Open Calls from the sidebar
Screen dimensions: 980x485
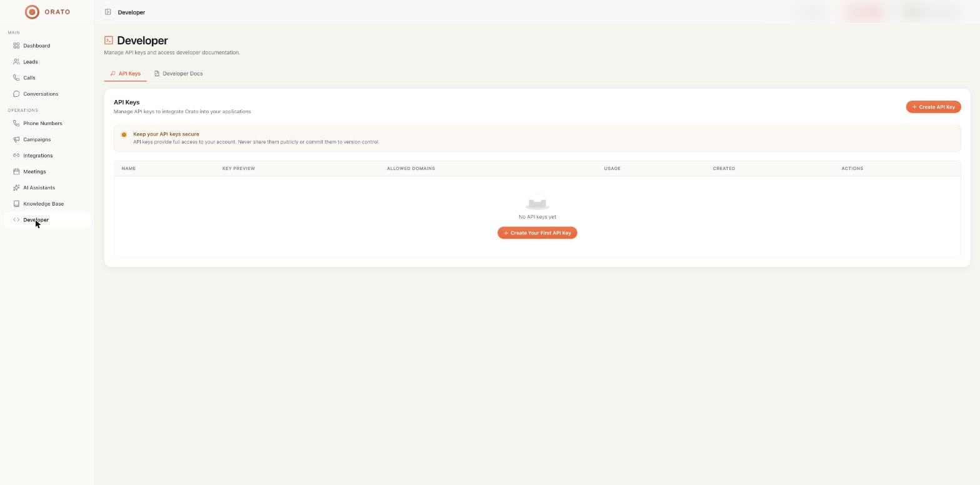point(47,77)
